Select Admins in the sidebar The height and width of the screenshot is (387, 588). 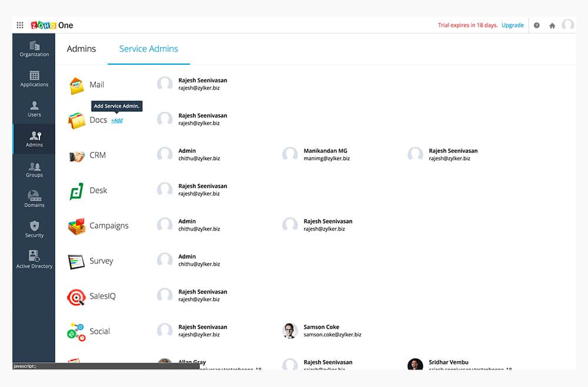coord(34,139)
